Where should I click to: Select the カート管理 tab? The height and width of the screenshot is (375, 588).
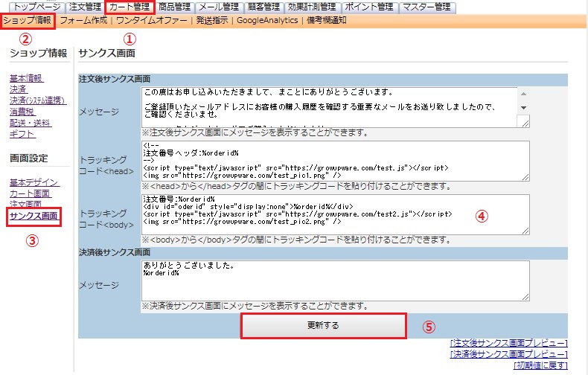(x=130, y=7)
